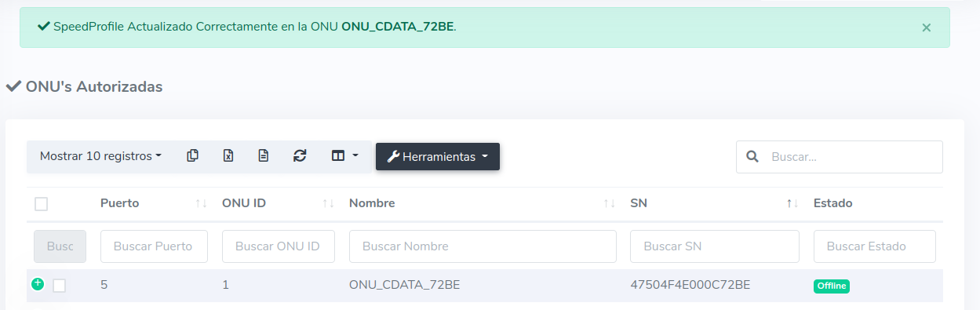Export table with the Excel icon
Image resolution: width=980 pixels, height=310 pixels.
(x=228, y=156)
